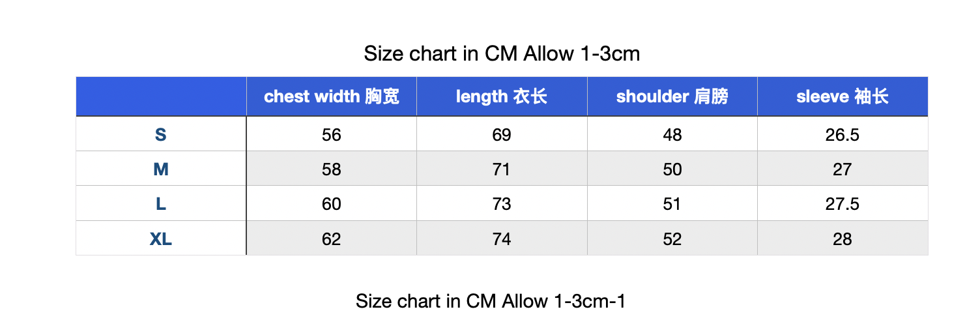This screenshot has width=980, height=335.
Task: Select the sleeve cell showing 26.5
Action: click(x=843, y=134)
